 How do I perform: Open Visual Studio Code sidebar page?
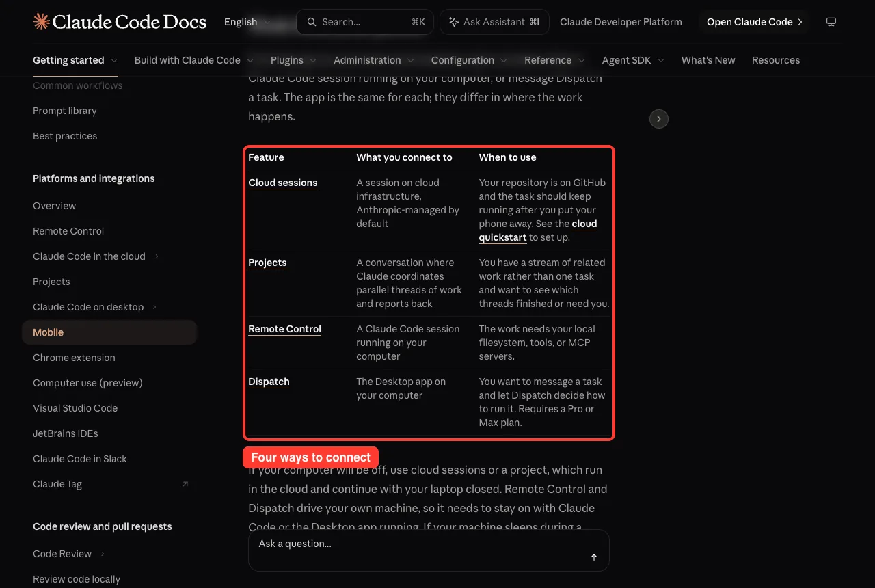[75, 408]
